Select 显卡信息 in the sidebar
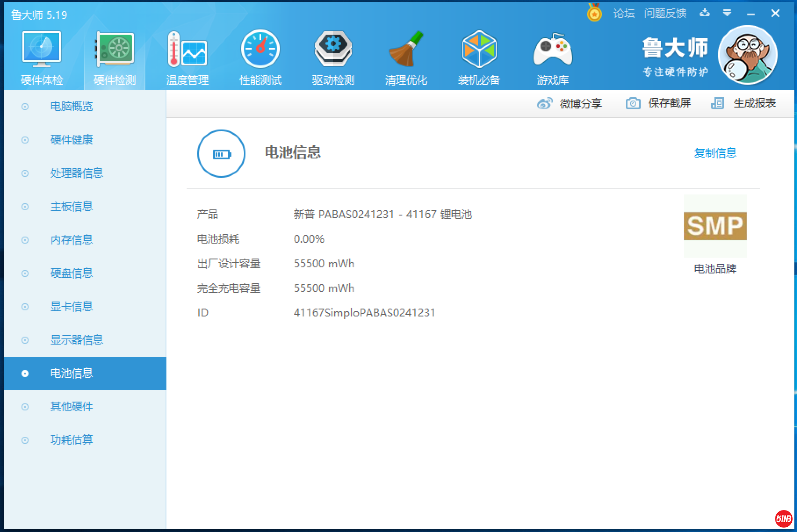The image size is (797, 532). (x=72, y=306)
